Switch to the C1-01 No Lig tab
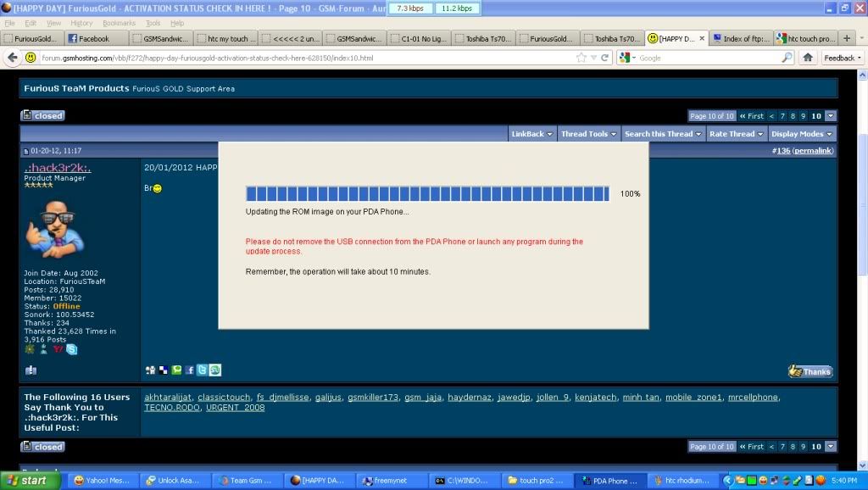The height and width of the screenshot is (490, 868). point(419,38)
